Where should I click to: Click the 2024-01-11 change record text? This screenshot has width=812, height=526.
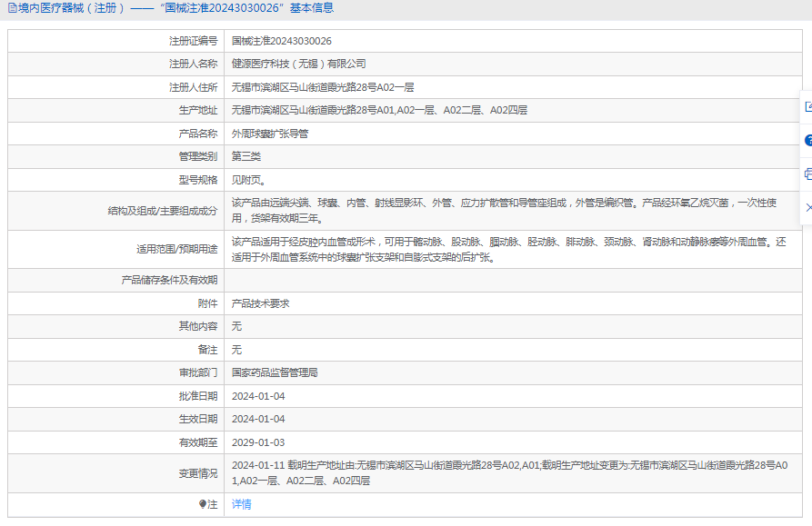coord(509,473)
